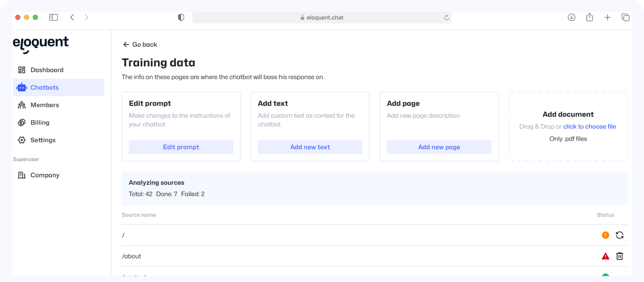644x282 pixels.
Task: Click the 'Failed: 2' count
Action: tap(193, 194)
